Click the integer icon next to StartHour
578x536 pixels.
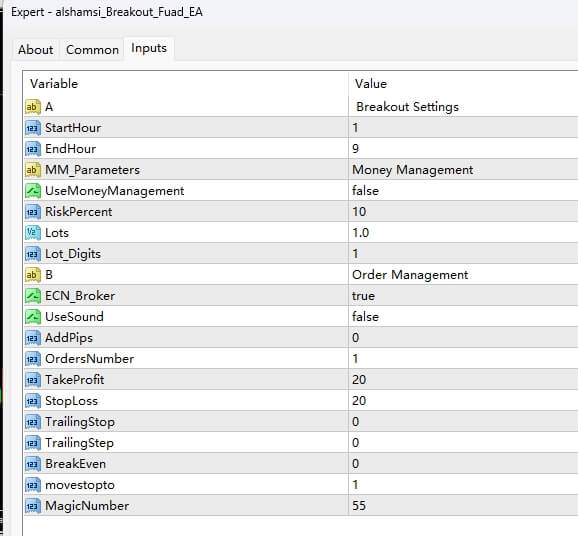(x=32, y=128)
